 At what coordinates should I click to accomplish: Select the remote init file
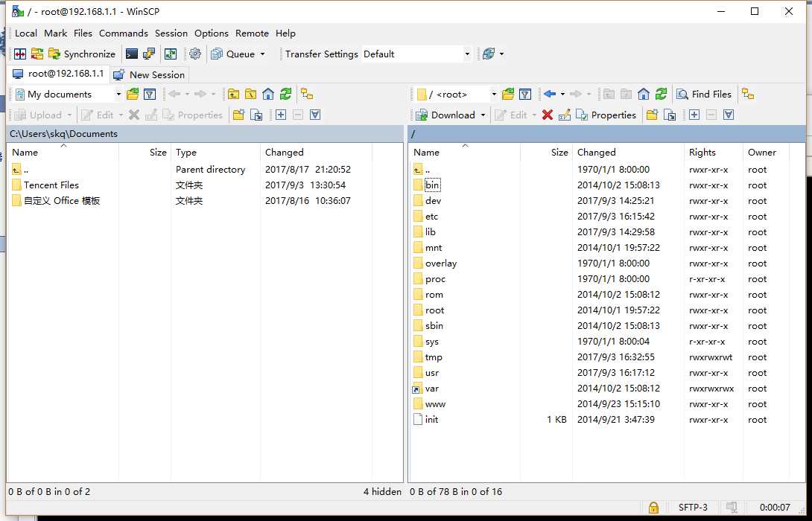pos(431,420)
